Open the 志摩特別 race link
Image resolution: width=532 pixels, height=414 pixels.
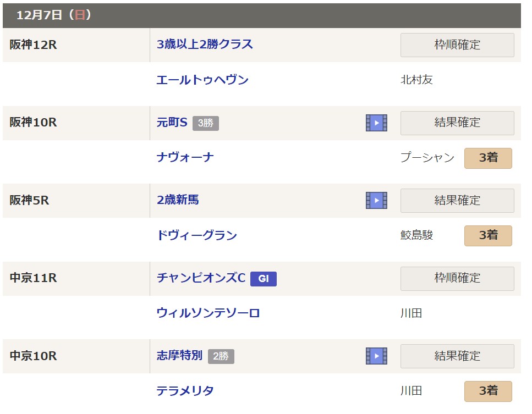[x=179, y=356]
